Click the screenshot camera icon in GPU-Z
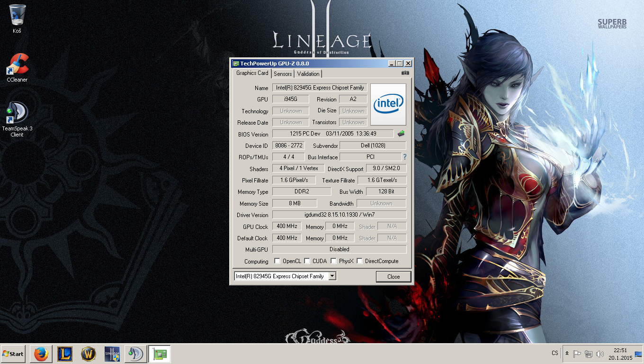The image size is (644, 364). pyautogui.click(x=405, y=73)
